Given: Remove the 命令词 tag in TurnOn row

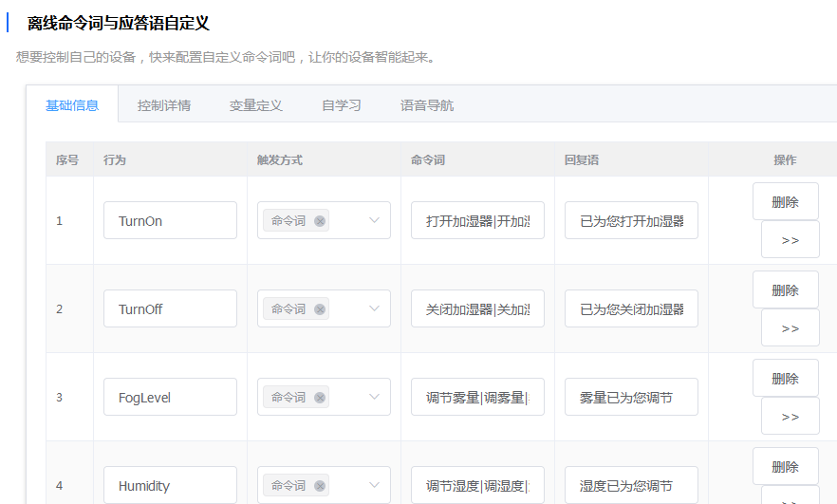Looking at the screenshot, I should tap(320, 221).
